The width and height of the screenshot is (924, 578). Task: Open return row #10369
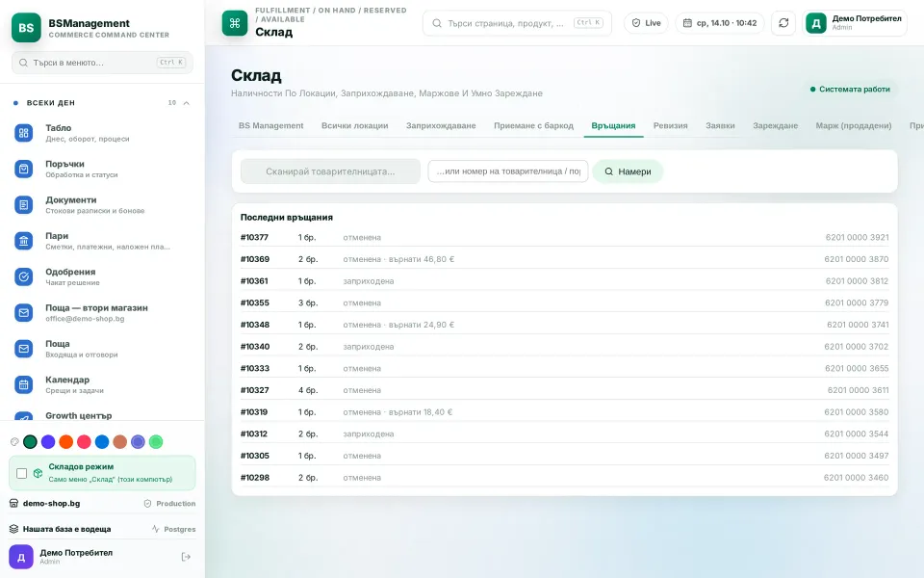tap(564, 259)
